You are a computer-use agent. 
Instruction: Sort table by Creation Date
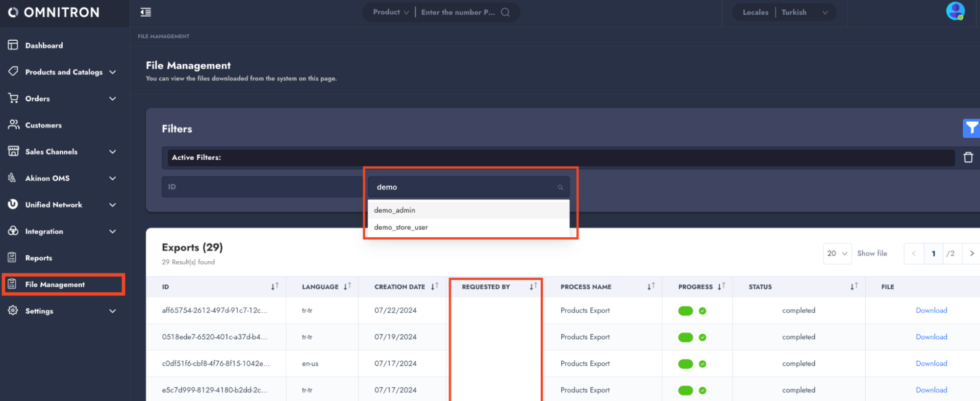(434, 286)
